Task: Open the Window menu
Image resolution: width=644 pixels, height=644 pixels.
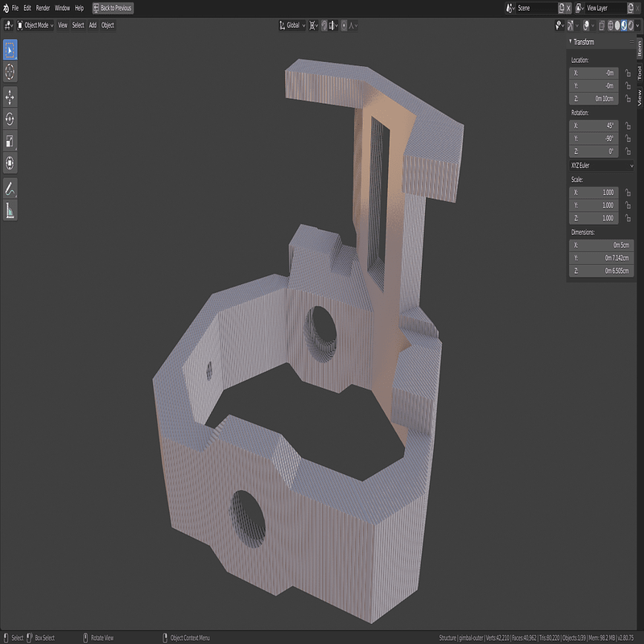Action: pyautogui.click(x=62, y=8)
